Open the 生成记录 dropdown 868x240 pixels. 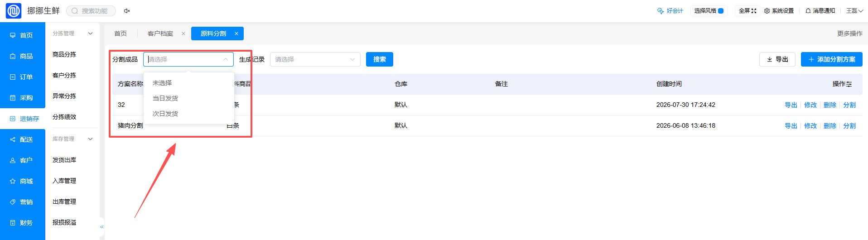315,59
